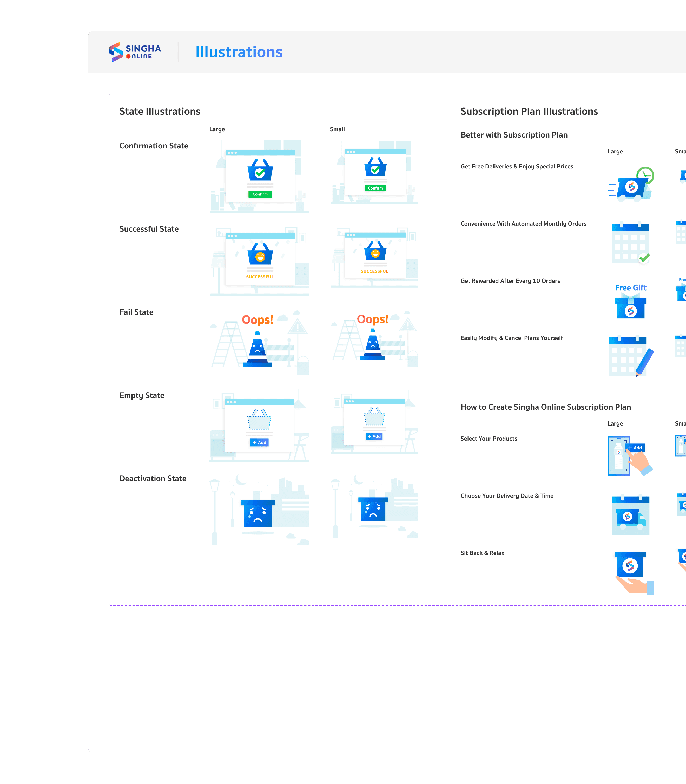
Task: Click the small Add button in Empty State
Action: [x=374, y=437]
